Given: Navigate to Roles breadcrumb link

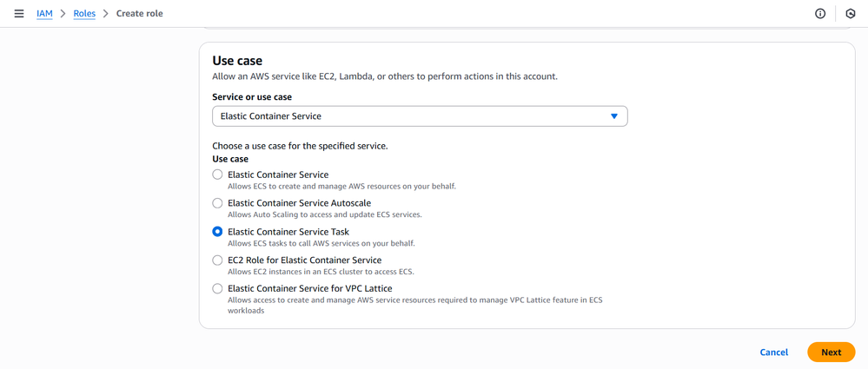Looking at the screenshot, I should 84,14.
